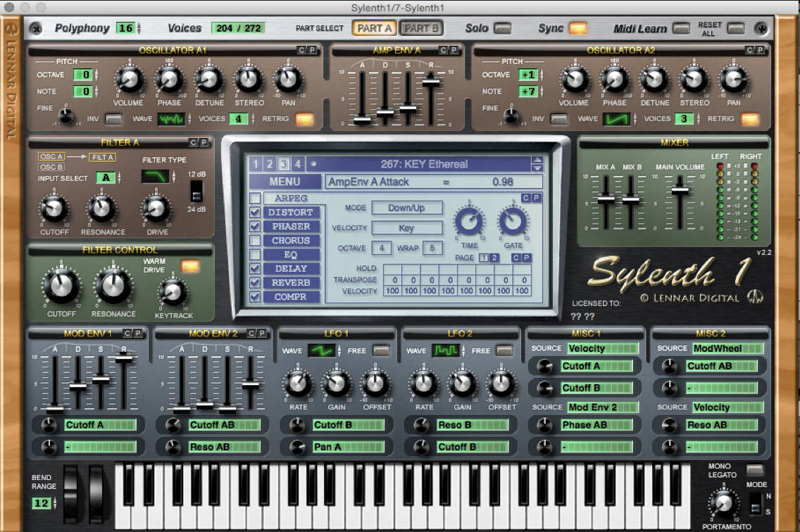The height and width of the screenshot is (532, 800).
Task: Click the Bend Range value 12
Action: pos(41,503)
